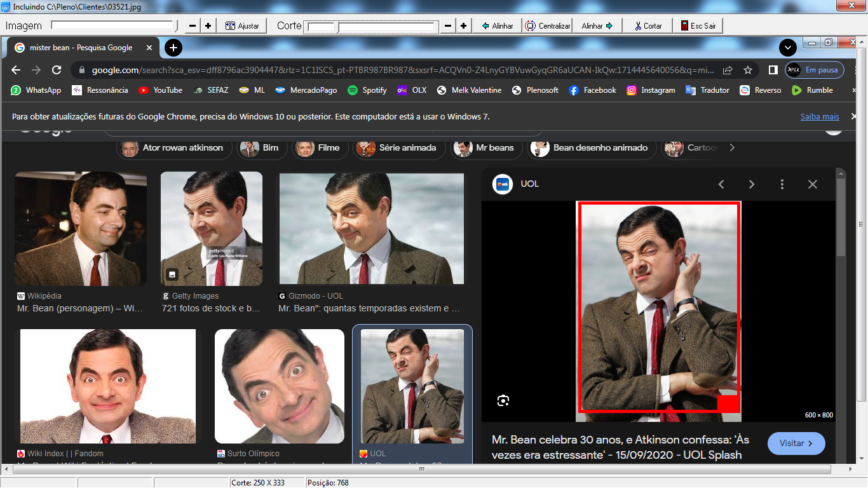Viewport: 868px width, 488px height.
Task: Click the Visitar button
Action: 796,444
